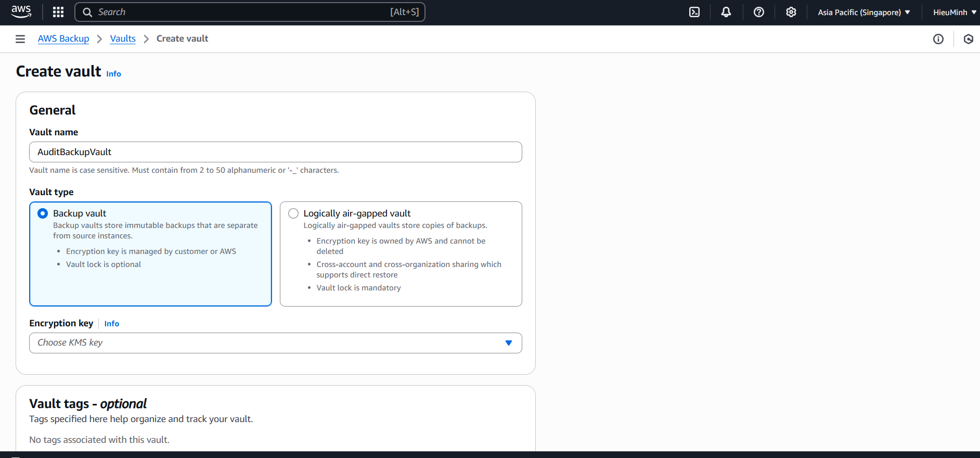Click the Create vault breadcrumb text
980x458 pixels.
click(182, 39)
